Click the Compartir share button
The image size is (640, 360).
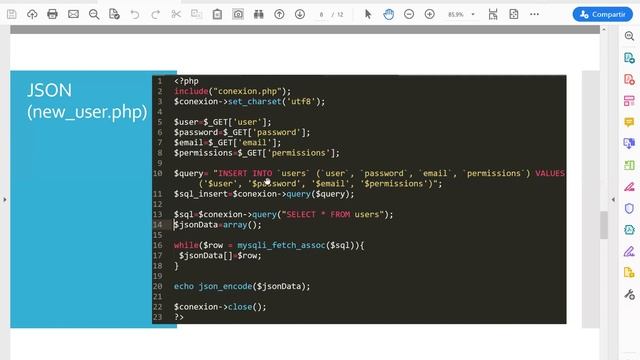pyautogui.click(x=602, y=14)
